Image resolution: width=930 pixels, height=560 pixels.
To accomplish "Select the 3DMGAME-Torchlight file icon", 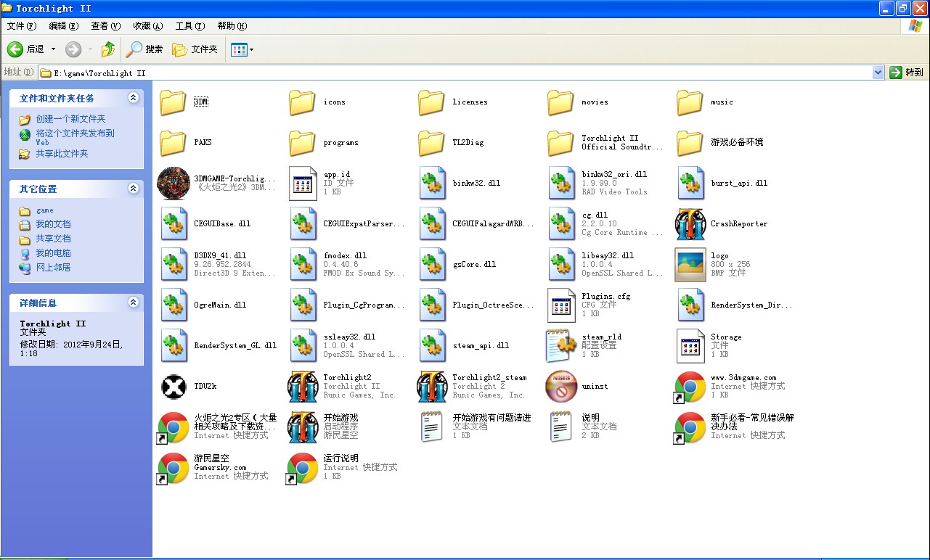I will click(174, 184).
